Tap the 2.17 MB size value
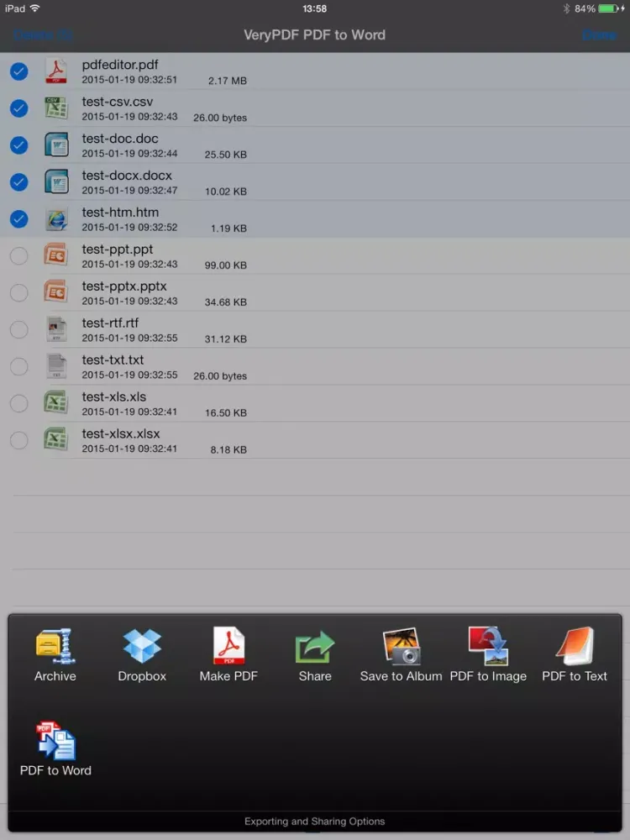630x840 pixels. click(228, 81)
